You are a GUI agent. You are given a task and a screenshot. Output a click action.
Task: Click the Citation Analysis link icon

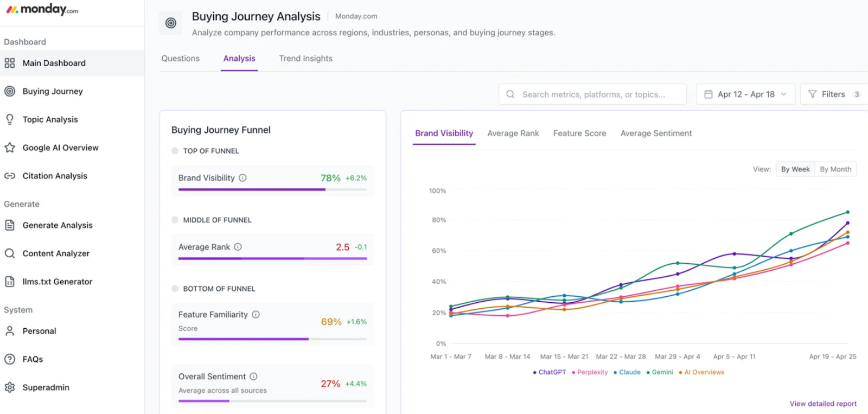tap(10, 176)
